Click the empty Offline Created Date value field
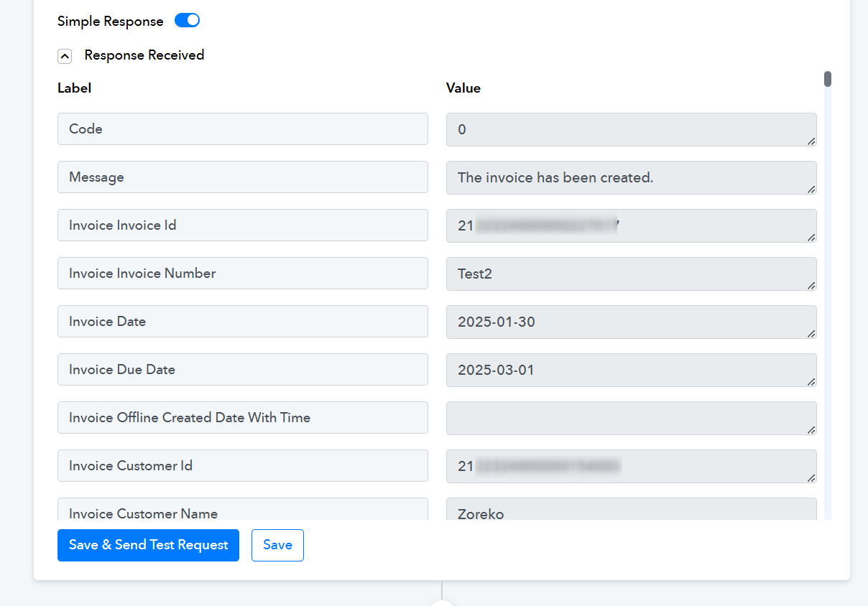 pyautogui.click(x=631, y=418)
